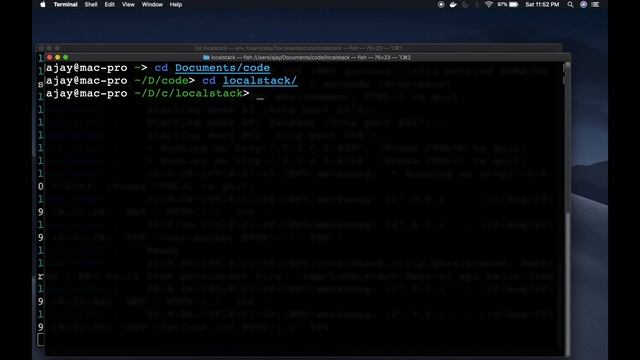Click the front window title text

311,58
